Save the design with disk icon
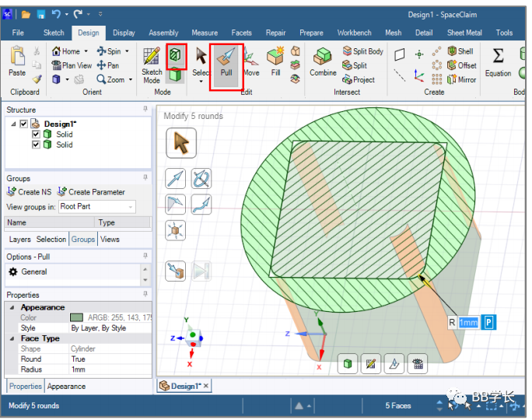 (41, 14)
